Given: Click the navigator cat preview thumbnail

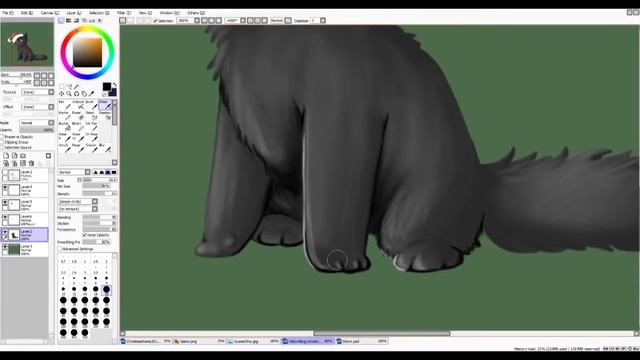Looking at the screenshot, I should coord(27,44).
